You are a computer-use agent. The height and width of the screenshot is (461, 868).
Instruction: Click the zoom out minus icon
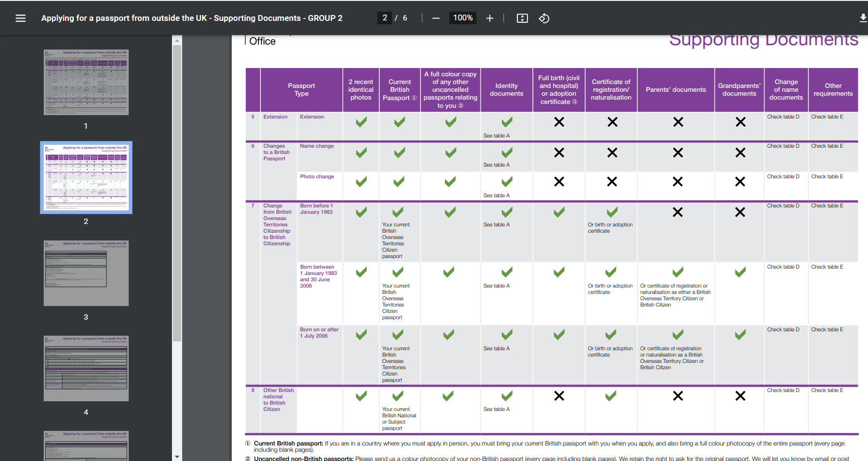pyautogui.click(x=436, y=18)
